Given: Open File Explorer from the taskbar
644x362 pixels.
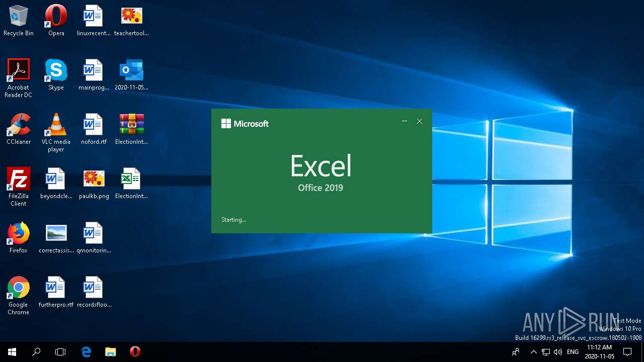Looking at the screenshot, I should coord(111,352).
